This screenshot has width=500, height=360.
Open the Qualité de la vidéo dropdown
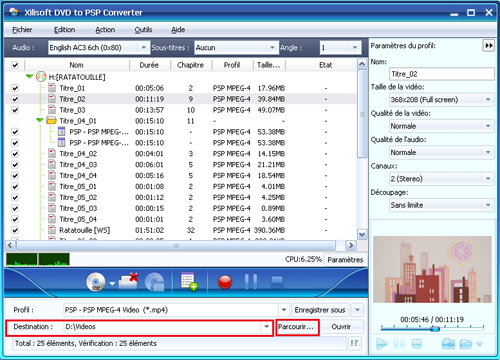488,126
